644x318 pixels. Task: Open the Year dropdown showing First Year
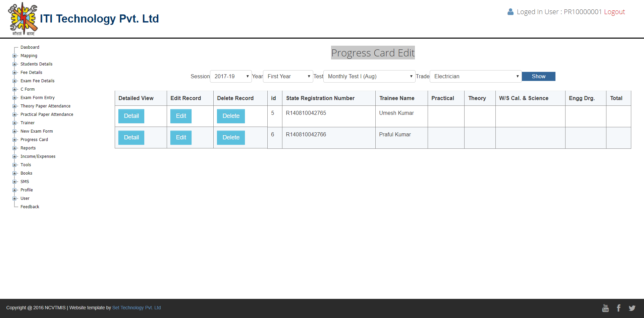coord(287,77)
